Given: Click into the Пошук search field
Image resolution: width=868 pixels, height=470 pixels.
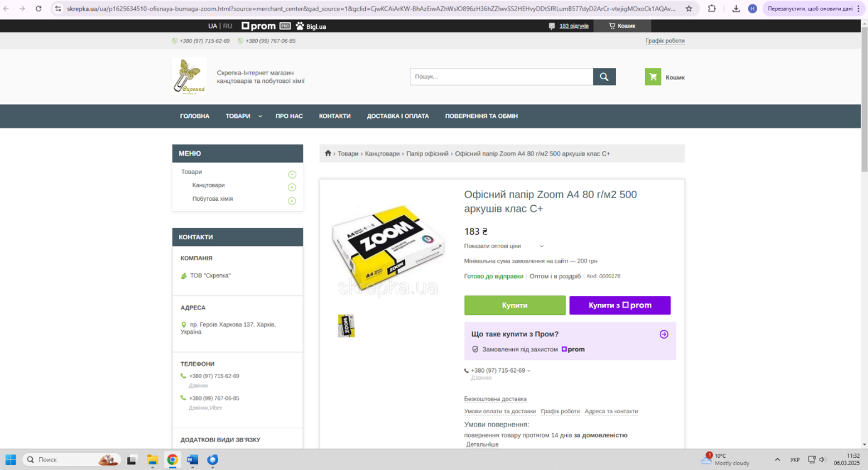Looking at the screenshot, I should (501, 77).
